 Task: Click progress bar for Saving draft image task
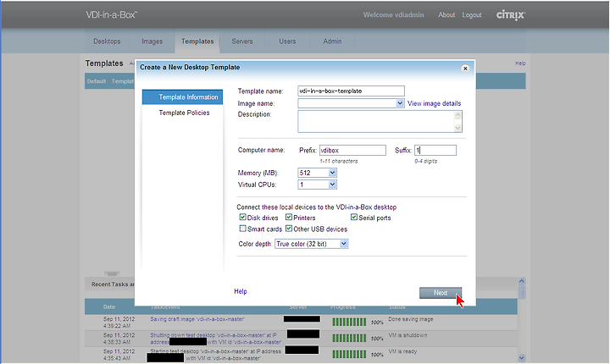click(x=349, y=322)
